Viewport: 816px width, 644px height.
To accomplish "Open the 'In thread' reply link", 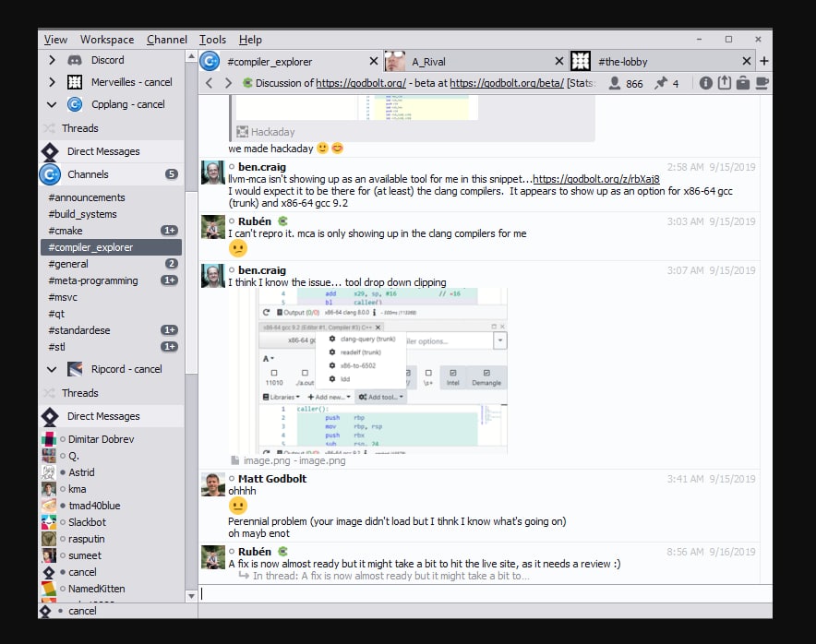I will [390, 576].
